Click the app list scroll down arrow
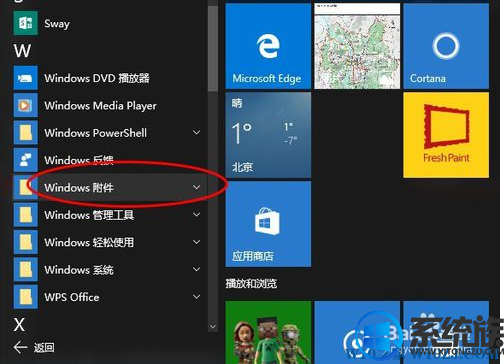This screenshot has height=364, width=504. 213,327
